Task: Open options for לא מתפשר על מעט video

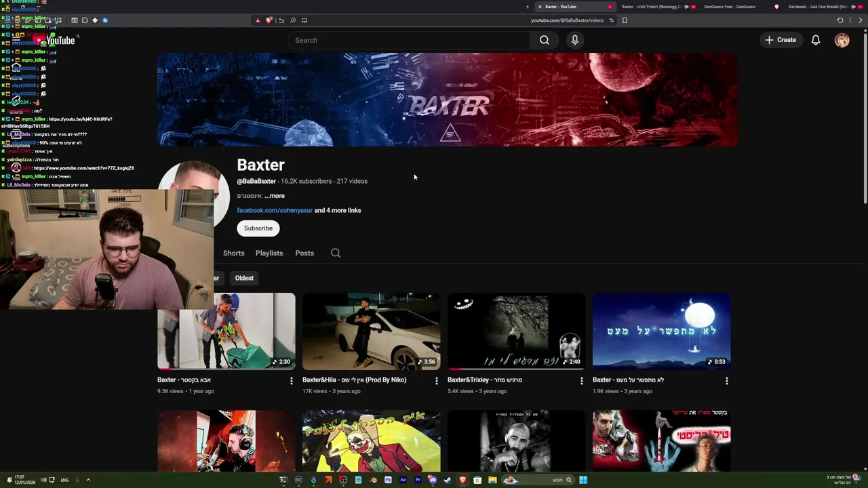Action: click(x=727, y=381)
